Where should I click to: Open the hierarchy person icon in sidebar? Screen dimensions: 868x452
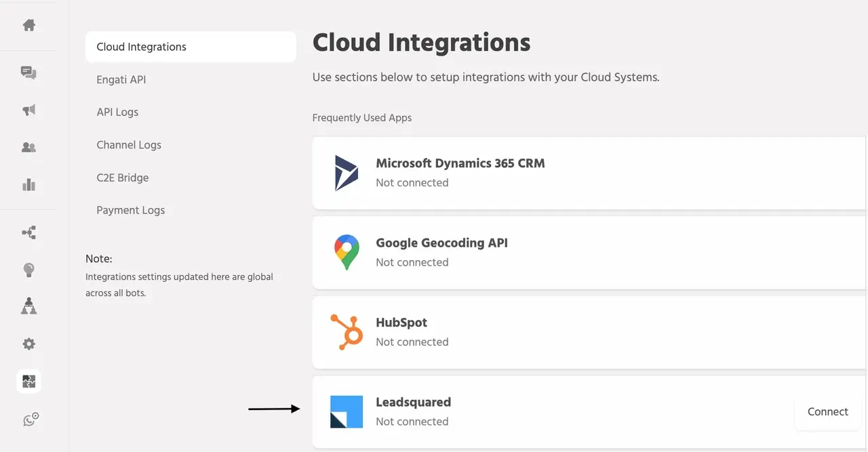tap(28, 306)
